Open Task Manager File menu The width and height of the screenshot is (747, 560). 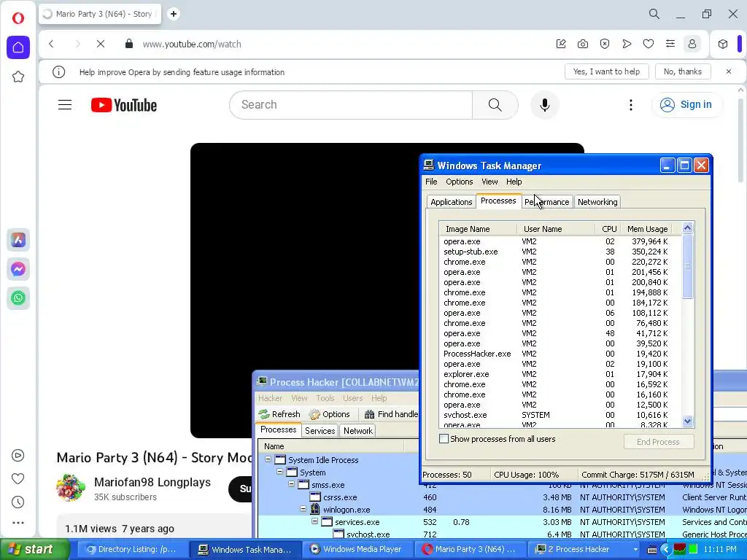point(431,182)
